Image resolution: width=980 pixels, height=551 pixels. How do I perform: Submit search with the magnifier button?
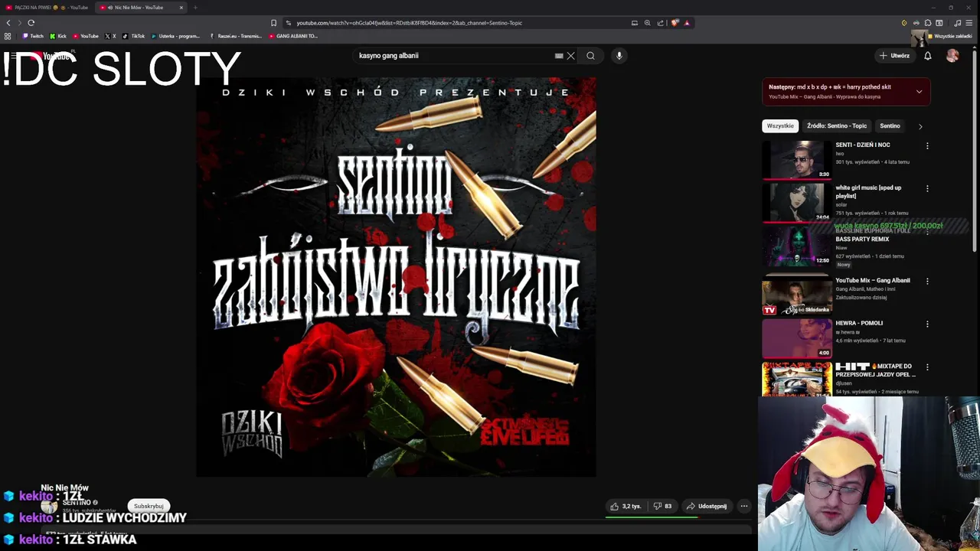tap(590, 56)
